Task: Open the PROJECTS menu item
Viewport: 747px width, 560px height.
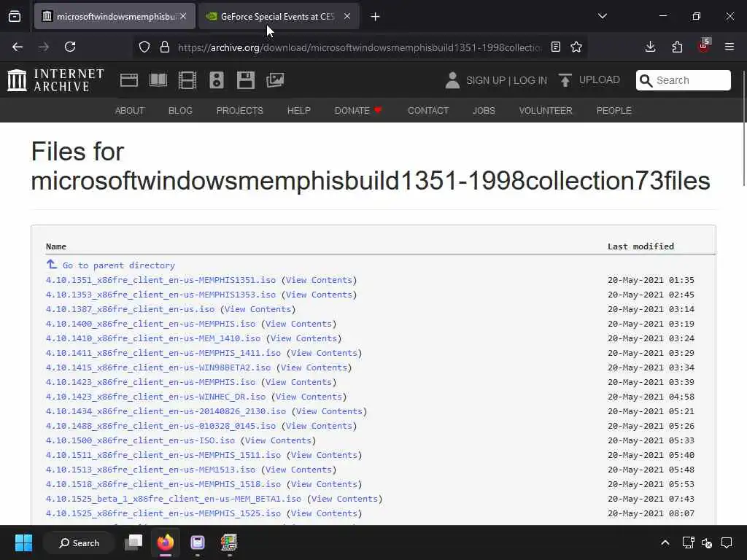Action: (x=239, y=111)
